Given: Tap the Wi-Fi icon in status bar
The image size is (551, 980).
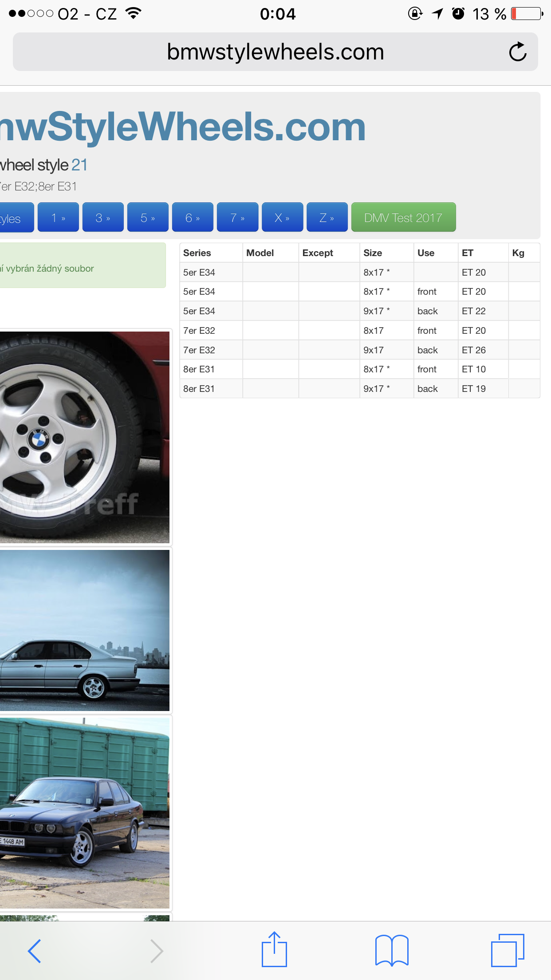Looking at the screenshot, I should click(x=134, y=13).
